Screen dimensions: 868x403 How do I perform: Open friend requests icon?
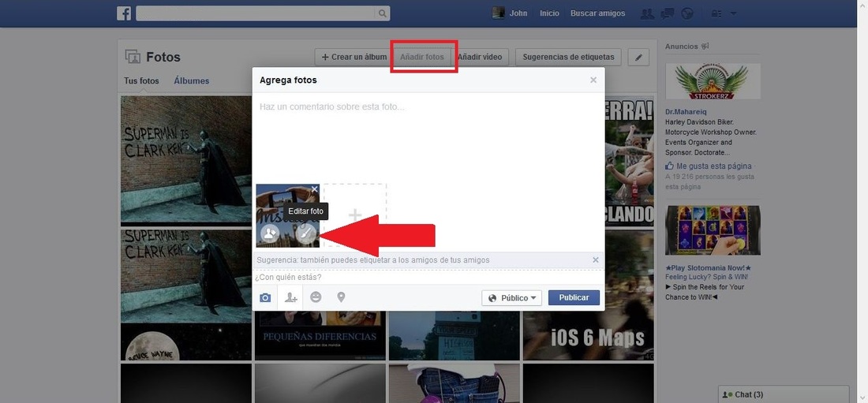click(x=647, y=14)
